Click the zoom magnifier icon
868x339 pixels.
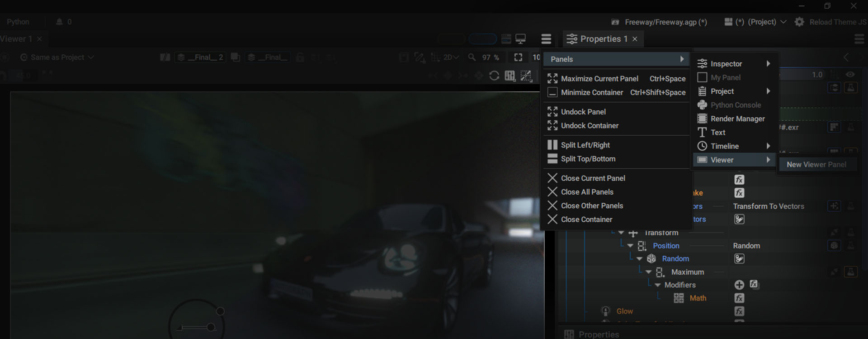(x=472, y=57)
